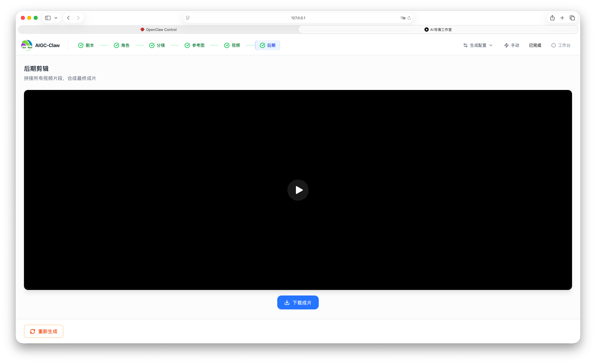Reload the page
This screenshot has width=596, height=364.
click(409, 18)
